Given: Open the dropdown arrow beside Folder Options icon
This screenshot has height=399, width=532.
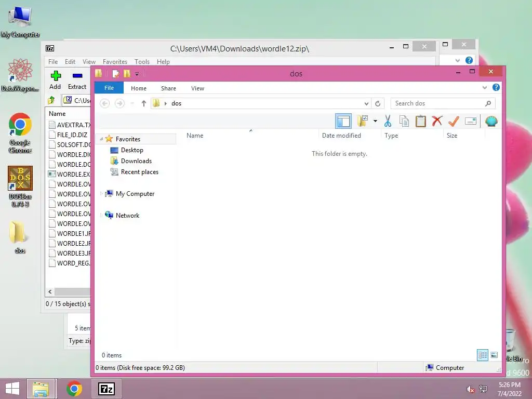Looking at the screenshot, I should click(375, 121).
